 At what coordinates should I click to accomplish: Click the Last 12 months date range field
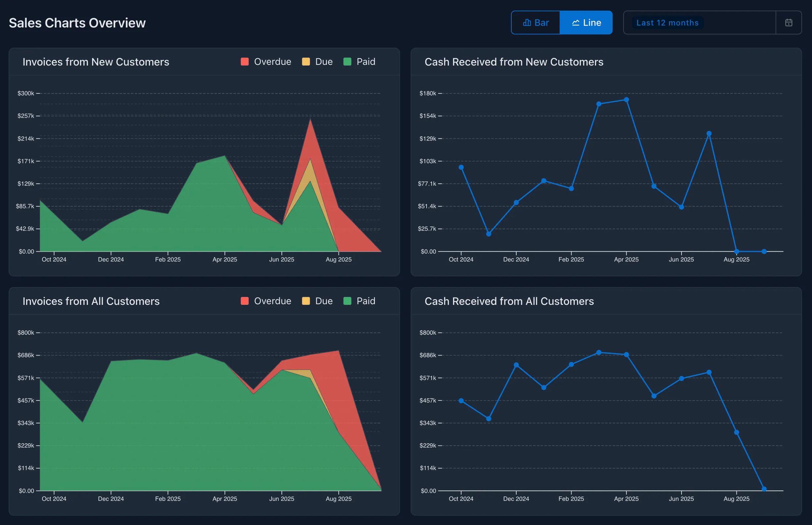point(699,23)
